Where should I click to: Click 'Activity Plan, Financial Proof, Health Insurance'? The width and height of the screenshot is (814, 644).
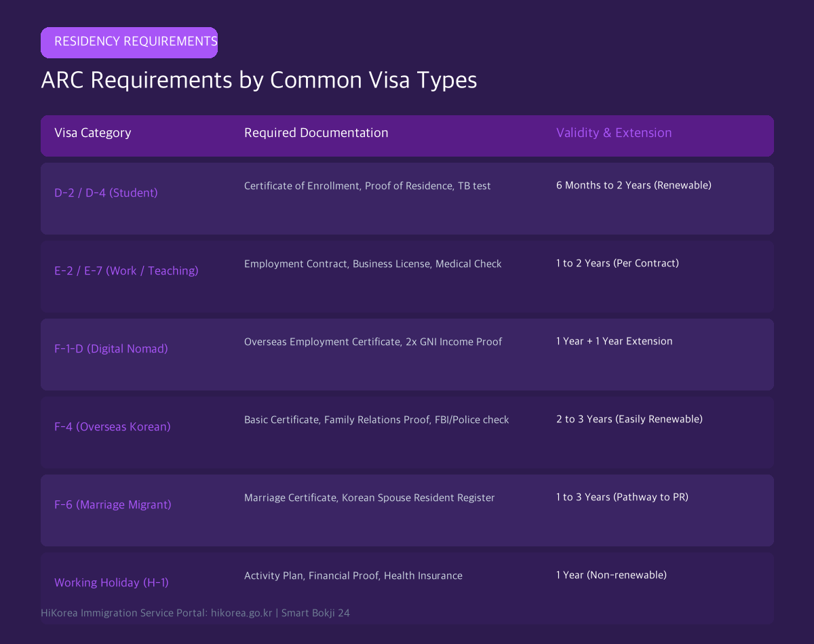click(353, 576)
